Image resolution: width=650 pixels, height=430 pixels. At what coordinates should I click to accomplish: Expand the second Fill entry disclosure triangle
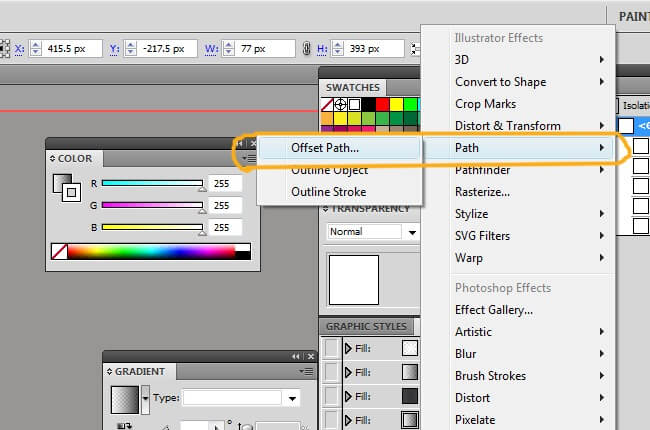349,372
